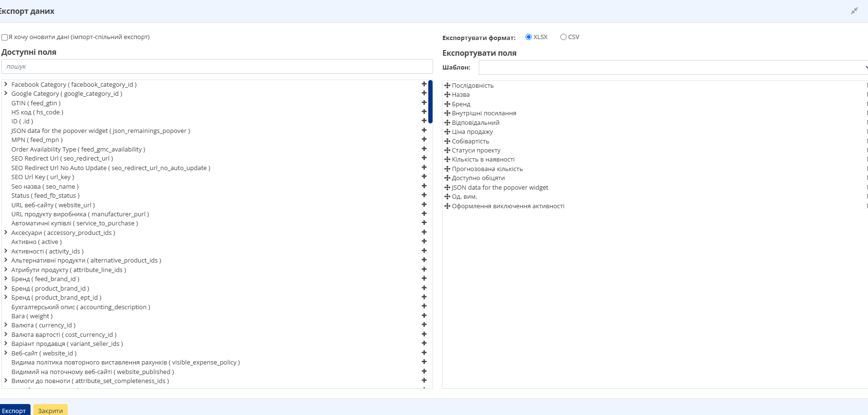Add SEO Url Key field with plus
868x415 pixels.
424,176
